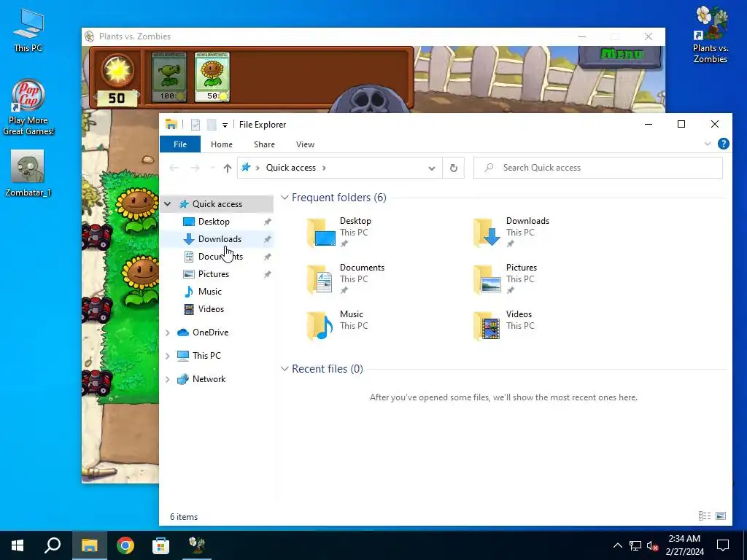
Task: Select Desktop in navigation pane
Action: tap(214, 222)
